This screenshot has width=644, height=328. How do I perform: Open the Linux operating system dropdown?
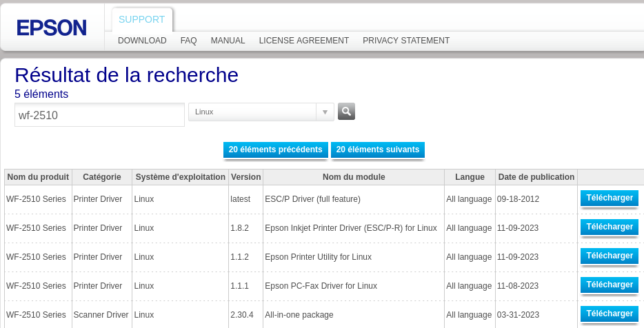point(261,112)
